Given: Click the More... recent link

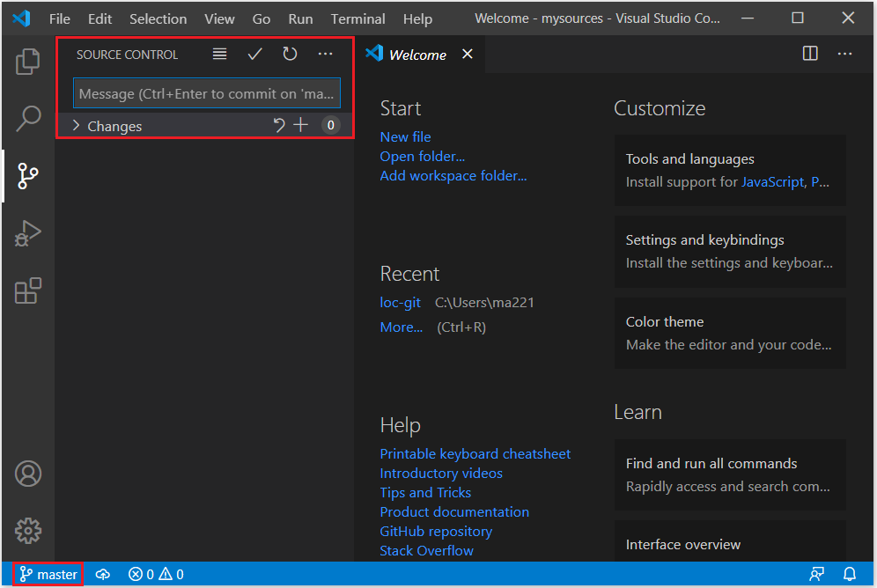Looking at the screenshot, I should click(401, 327).
